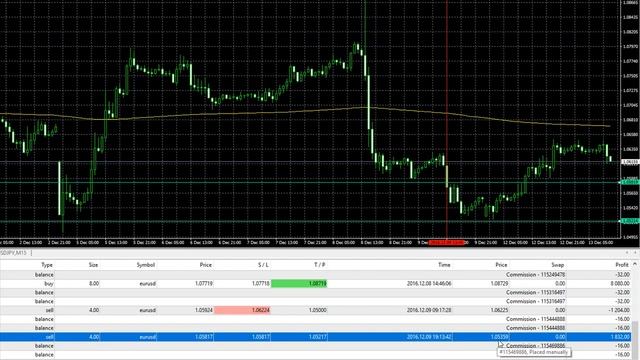Click the 1.06225 close price cell
Viewport: 640px width, 360px height.
tap(499, 310)
